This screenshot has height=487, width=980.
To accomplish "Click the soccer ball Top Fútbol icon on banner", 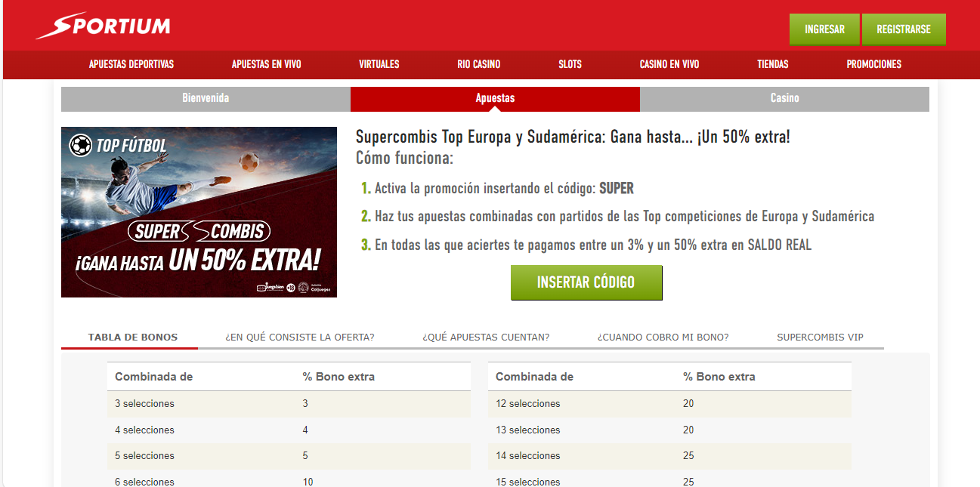I will pyautogui.click(x=80, y=143).
